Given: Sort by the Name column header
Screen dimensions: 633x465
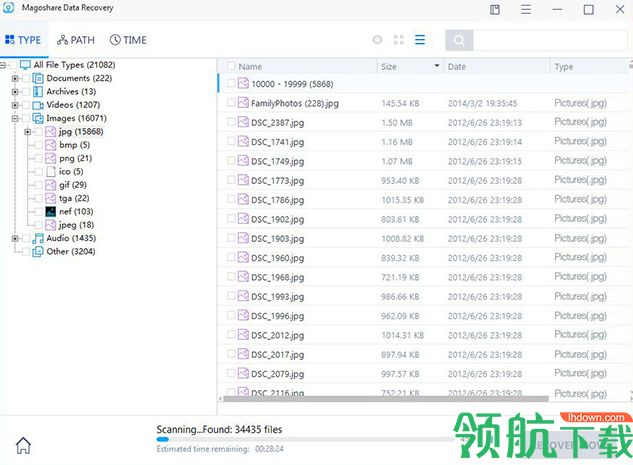Looking at the screenshot, I should click(250, 67).
